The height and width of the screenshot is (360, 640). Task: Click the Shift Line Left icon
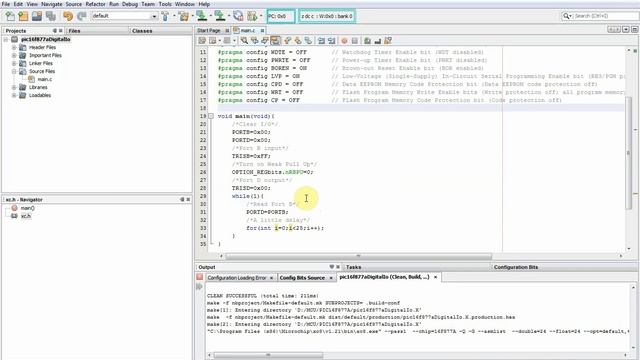click(x=321, y=40)
